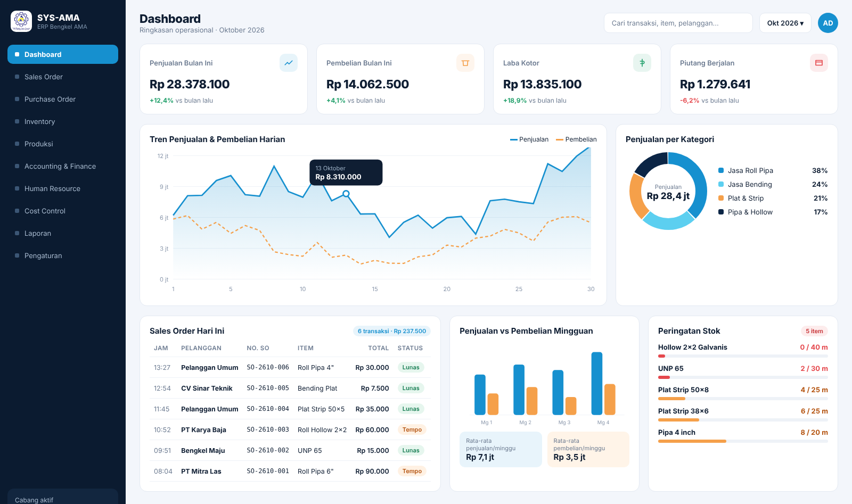Click the sales trend icon on Penjualan Bulan Ini card

[289, 63]
